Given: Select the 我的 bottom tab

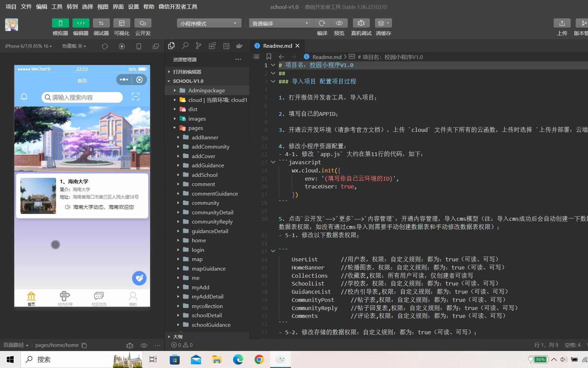Looking at the screenshot, I should point(133,298).
